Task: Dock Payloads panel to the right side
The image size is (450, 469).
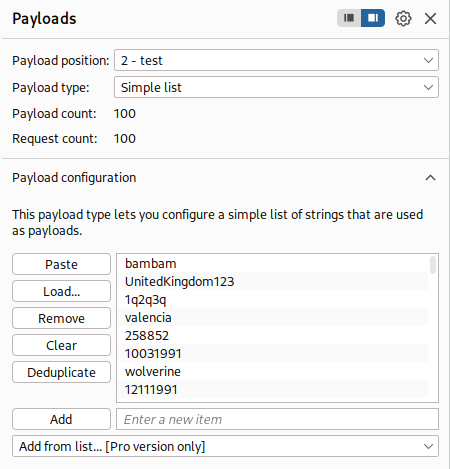Action: (373, 18)
